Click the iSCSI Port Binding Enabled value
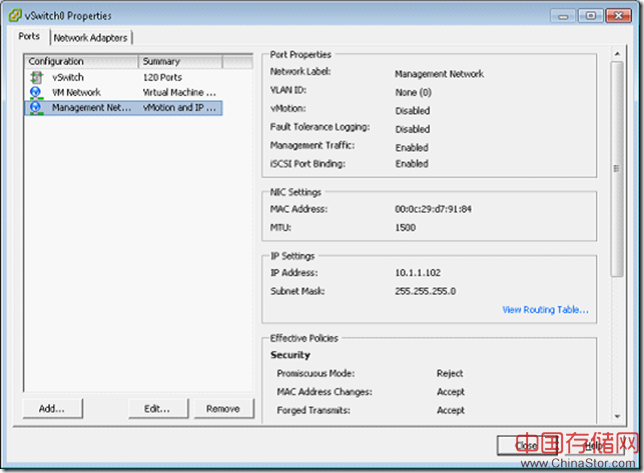This screenshot has height=473, width=644. (x=412, y=163)
